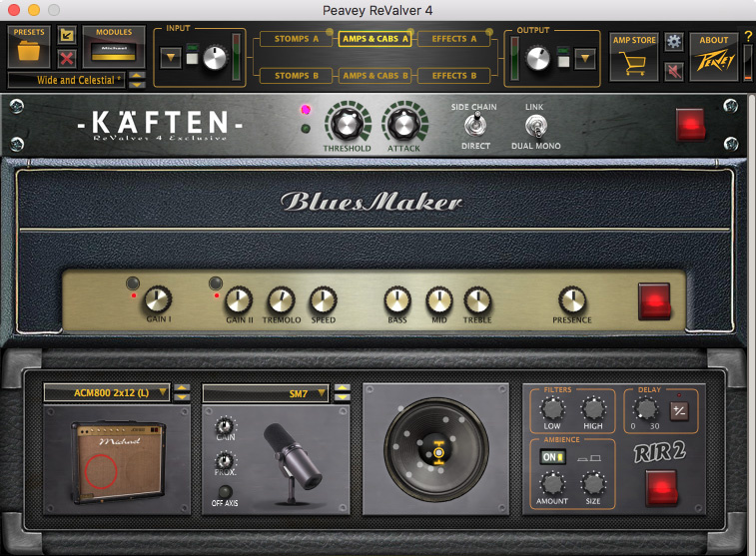
Task: Click the question mark help icon
Action: [x=748, y=36]
